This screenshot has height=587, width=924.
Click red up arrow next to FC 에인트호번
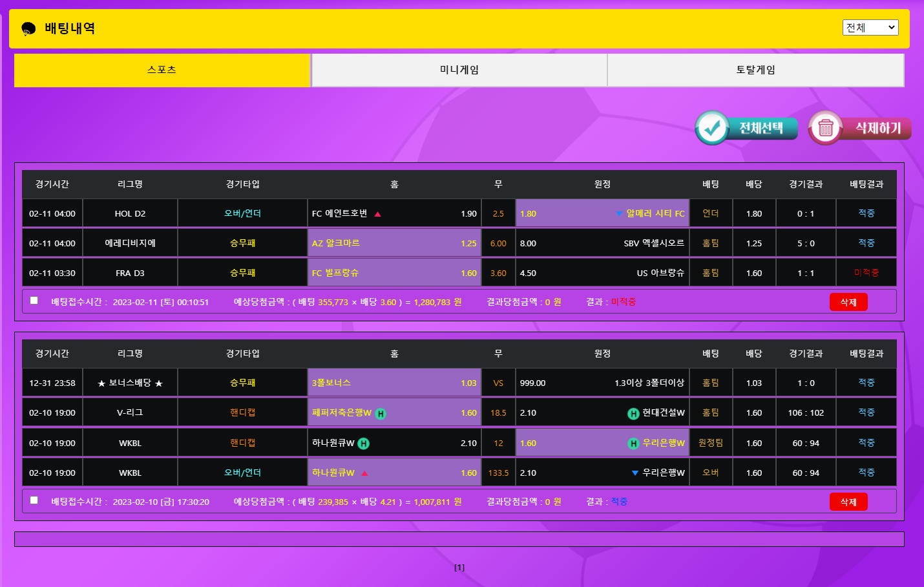click(x=378, y=214)
